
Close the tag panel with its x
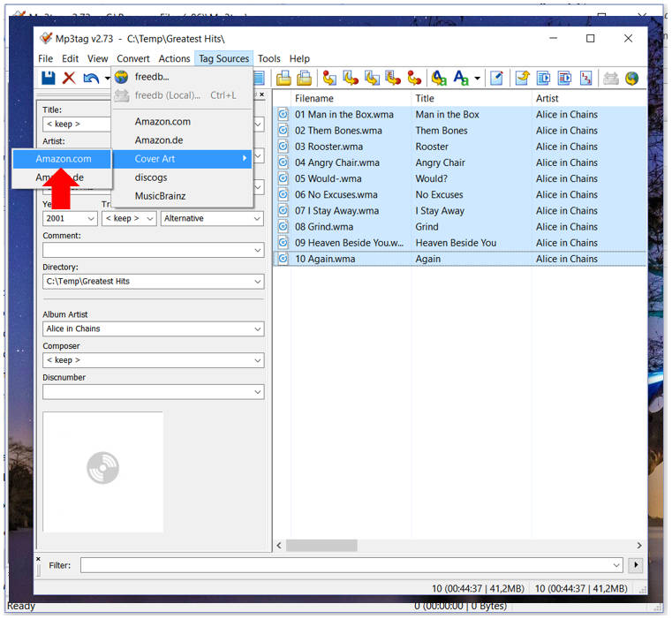262,94
